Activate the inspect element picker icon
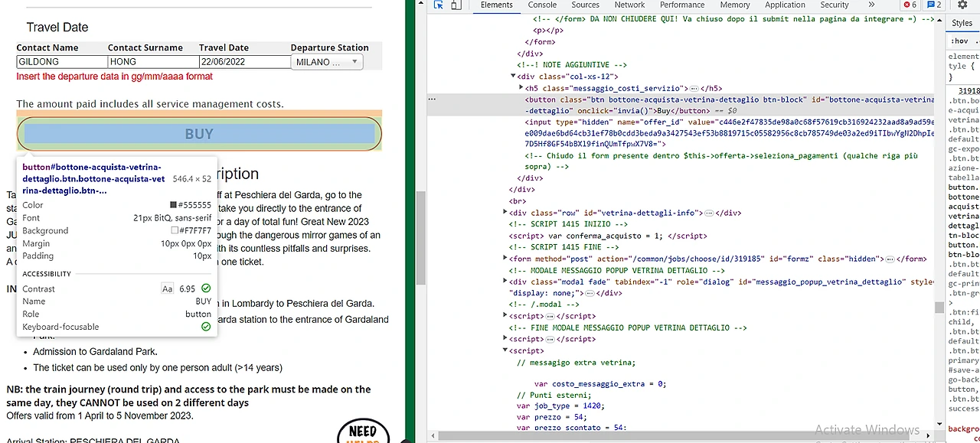 [439, 5]
